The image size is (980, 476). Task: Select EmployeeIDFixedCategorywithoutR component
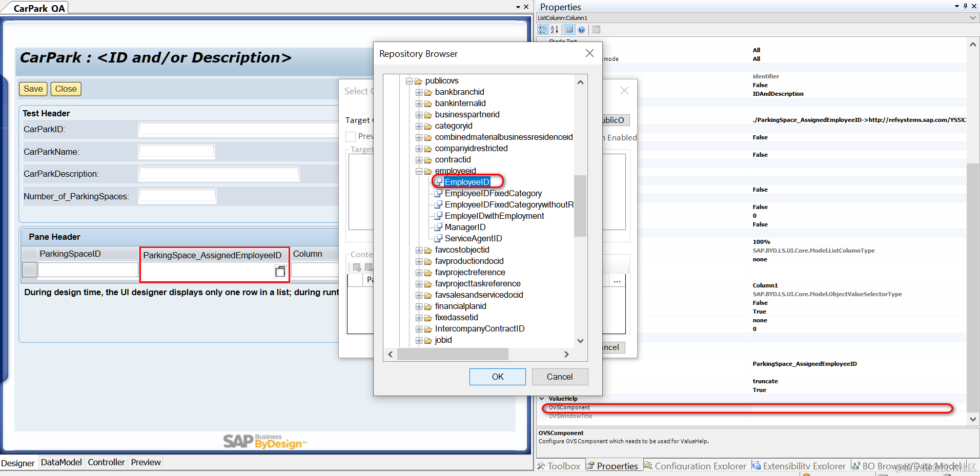tap(509, 204)
